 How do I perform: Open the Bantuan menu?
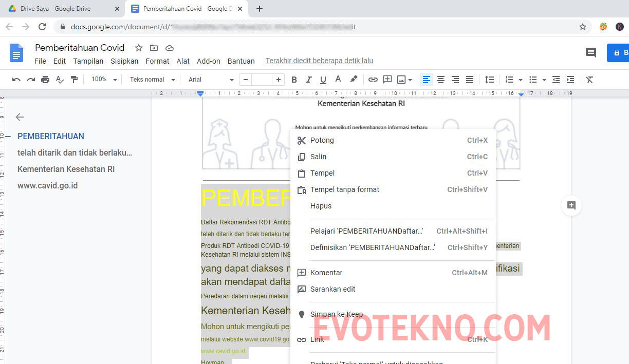(x=241, y=61)
